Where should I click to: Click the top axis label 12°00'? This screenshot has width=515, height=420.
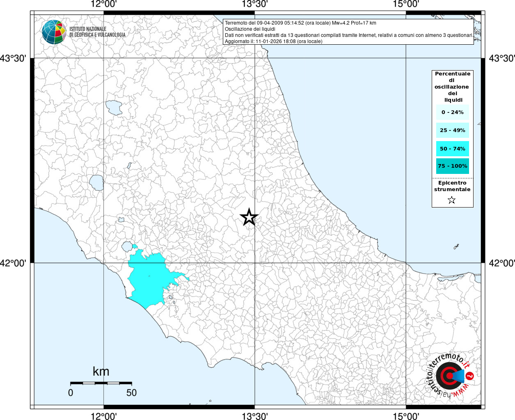[103, 4]
